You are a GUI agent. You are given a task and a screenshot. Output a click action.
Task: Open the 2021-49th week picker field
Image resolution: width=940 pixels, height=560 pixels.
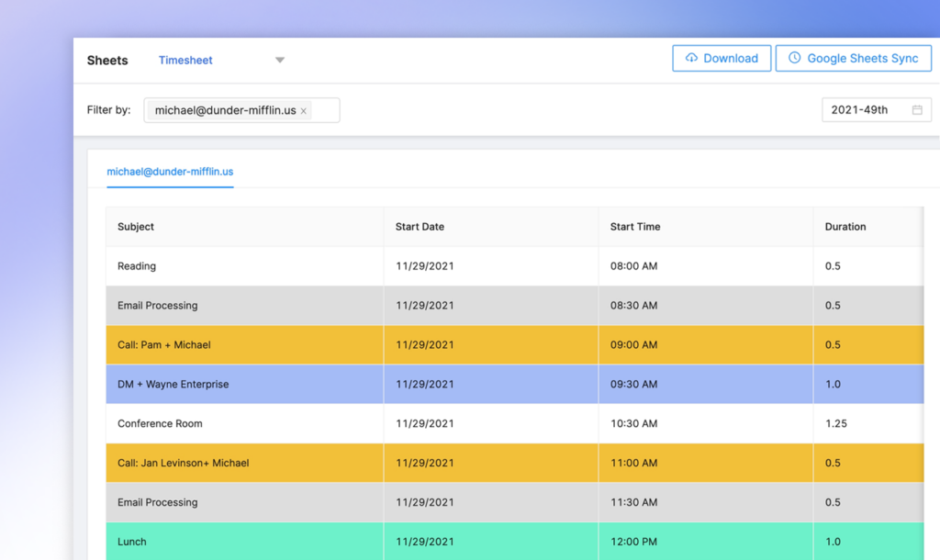877,110
